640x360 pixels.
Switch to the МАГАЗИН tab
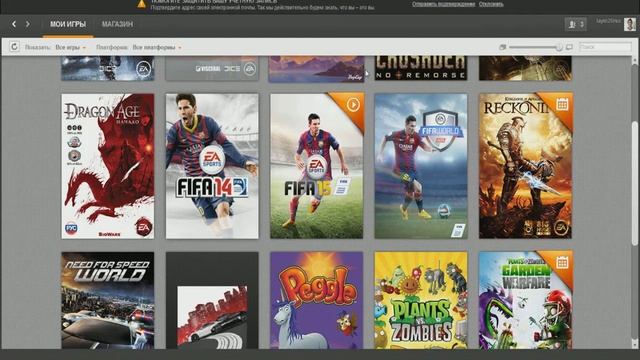point(118,24)
